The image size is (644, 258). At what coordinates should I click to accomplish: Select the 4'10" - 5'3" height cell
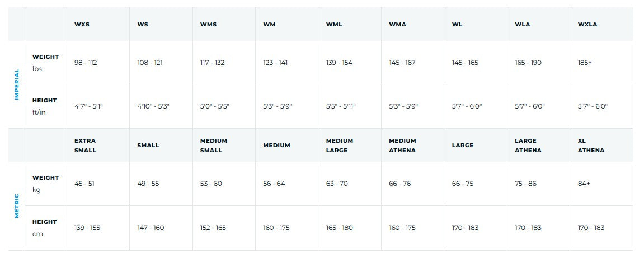[153, 106]
